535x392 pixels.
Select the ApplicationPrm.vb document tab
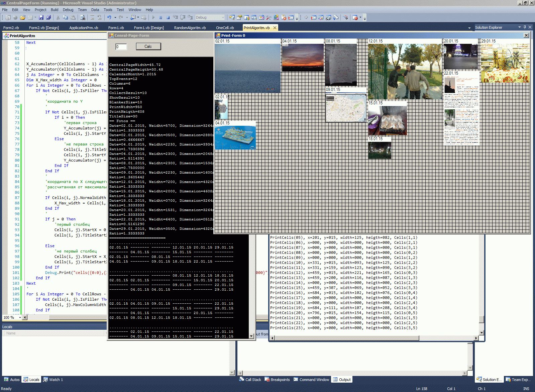click(84, 28)
